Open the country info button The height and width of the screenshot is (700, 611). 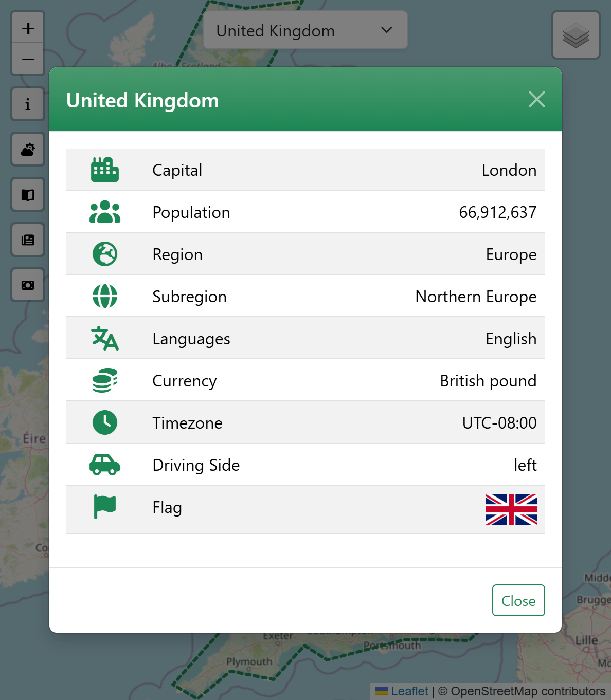coord(28,104)
